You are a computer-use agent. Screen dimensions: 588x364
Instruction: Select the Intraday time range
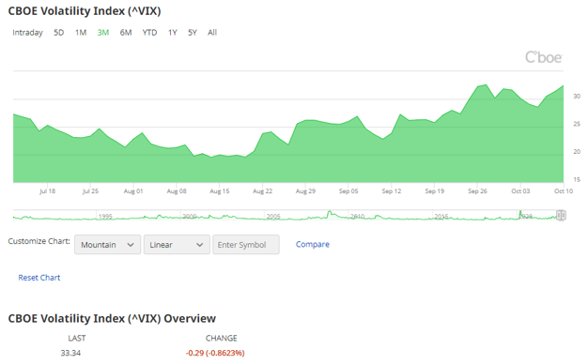(27, 33)
